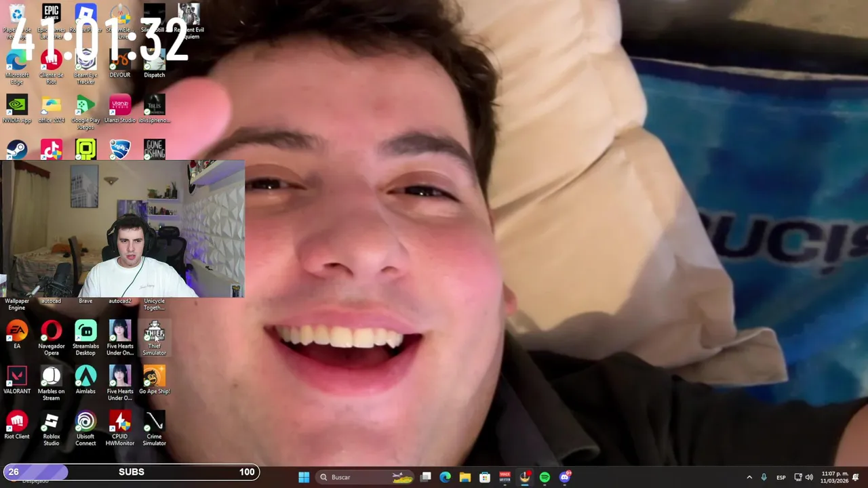Click the Unicycle Togeth... label
868x488 pixels.
pos(154,304)
